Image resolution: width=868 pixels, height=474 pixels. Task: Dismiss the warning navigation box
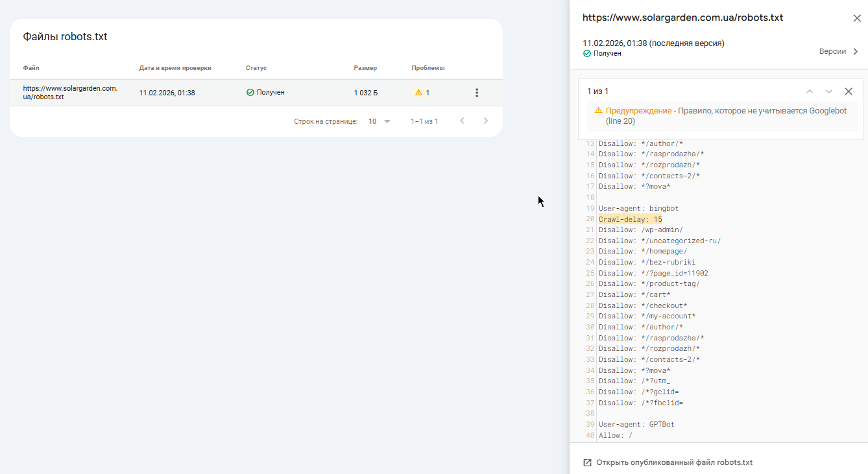pyautogui.click(x=849, y=91)
